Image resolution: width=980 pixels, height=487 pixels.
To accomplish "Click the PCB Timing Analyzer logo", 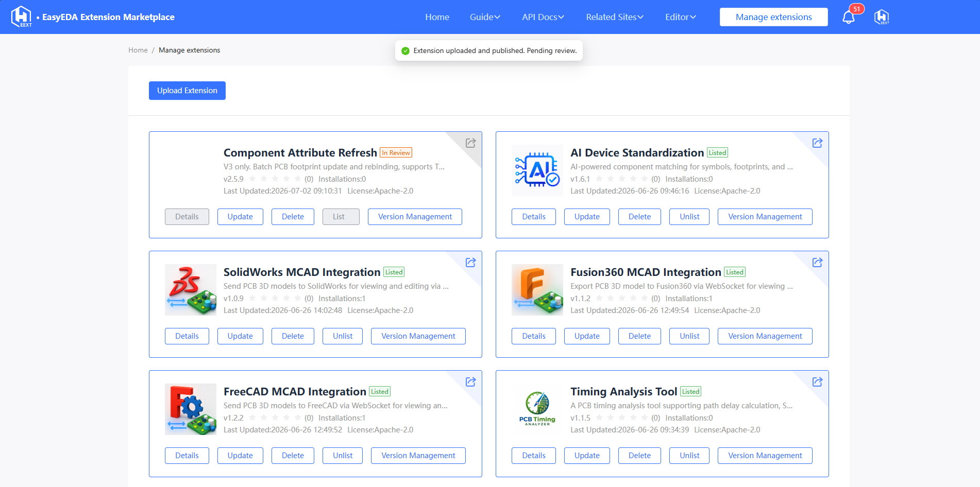I will tap(537, 409).
